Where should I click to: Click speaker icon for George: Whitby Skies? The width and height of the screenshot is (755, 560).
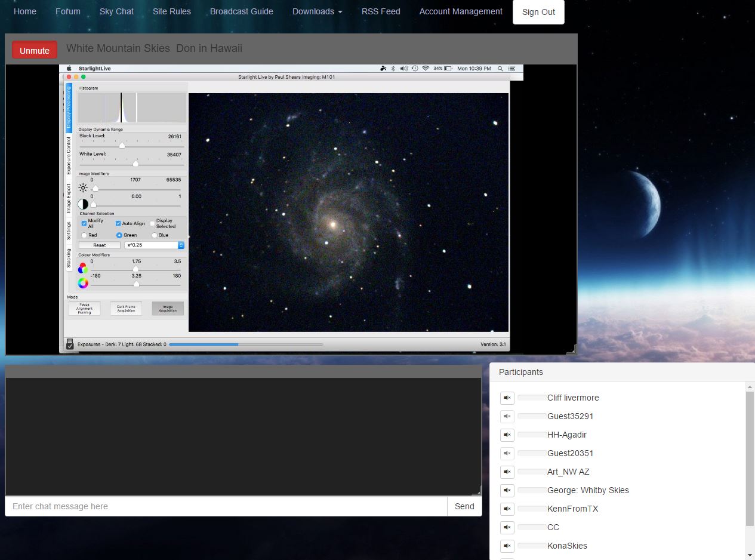tap(507, 491)
